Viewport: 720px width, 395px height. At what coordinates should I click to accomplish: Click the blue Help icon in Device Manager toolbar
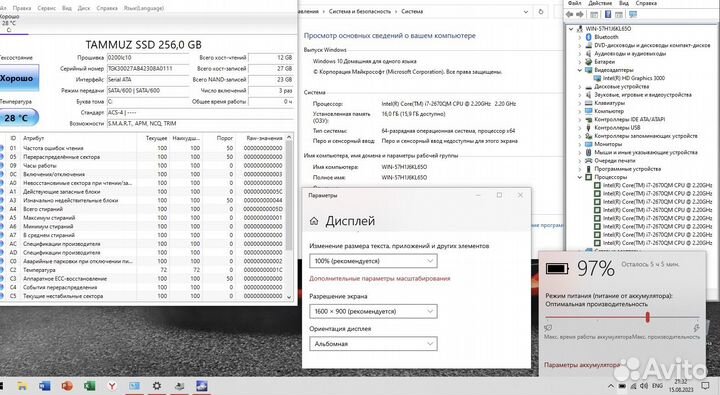point(608,14)
